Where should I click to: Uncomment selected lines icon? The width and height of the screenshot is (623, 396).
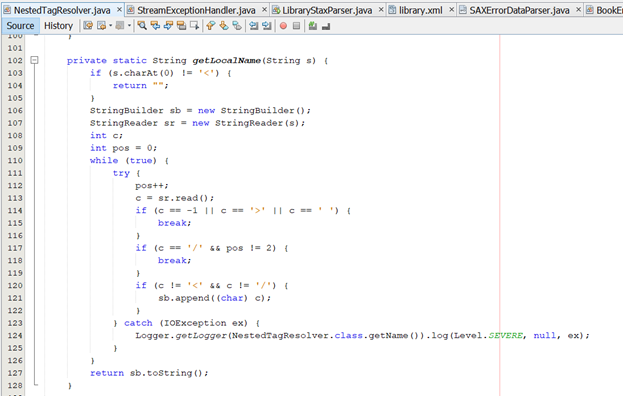326,26
